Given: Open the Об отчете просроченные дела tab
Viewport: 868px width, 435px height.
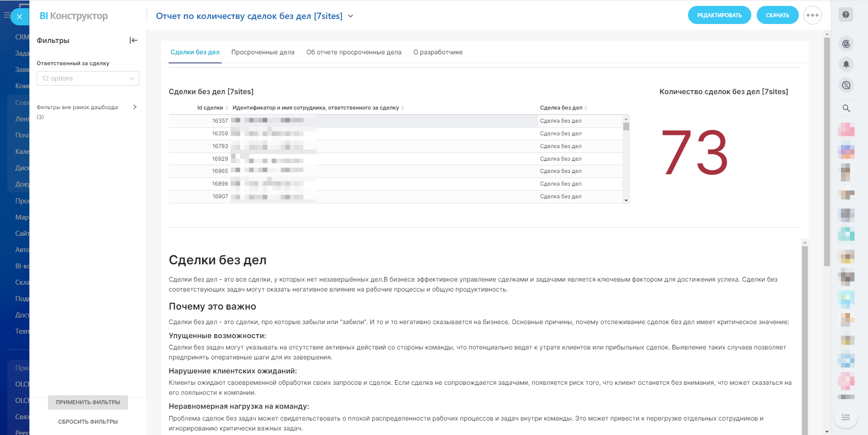Looking at the screenshot, I should pyautogui.click(x=354, y=52).
